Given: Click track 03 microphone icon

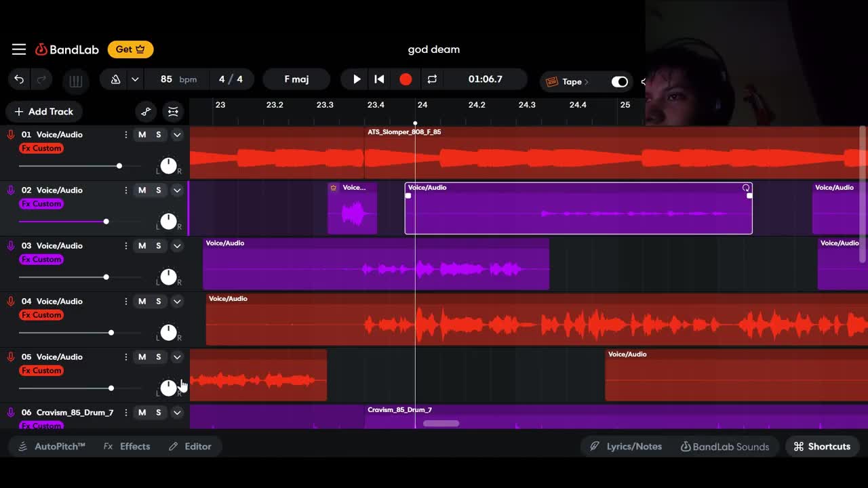Looking at the screenshot, I should 11,246.
